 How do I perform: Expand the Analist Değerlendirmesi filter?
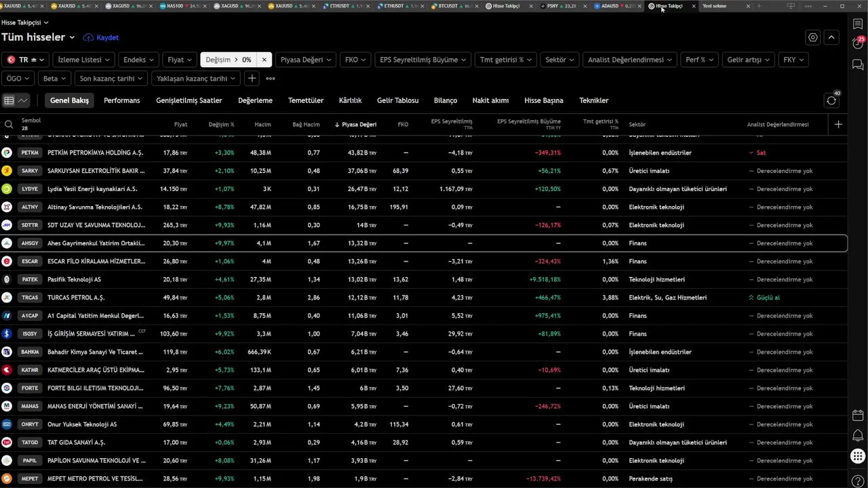630,60
